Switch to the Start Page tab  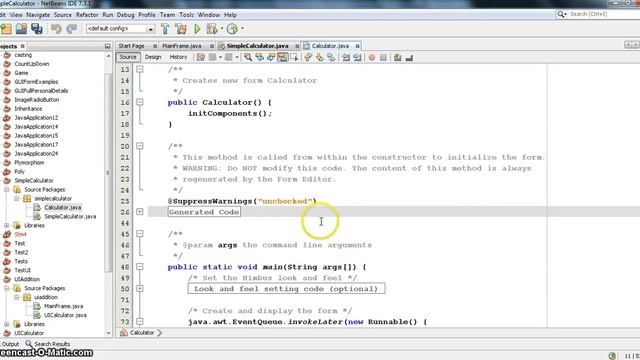[x=131, y=46]
